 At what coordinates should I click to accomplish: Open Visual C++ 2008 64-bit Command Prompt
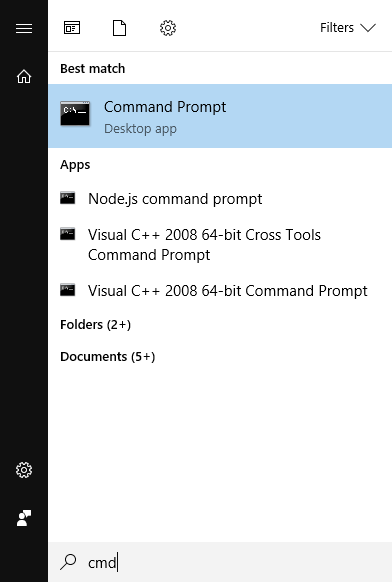pos(220,291)
